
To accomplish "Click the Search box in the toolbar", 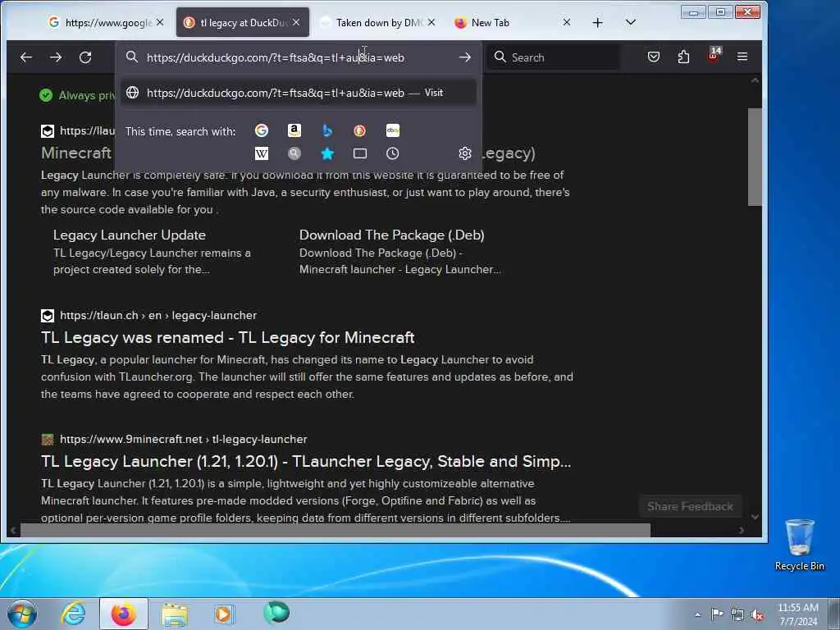I will point(555,57).
